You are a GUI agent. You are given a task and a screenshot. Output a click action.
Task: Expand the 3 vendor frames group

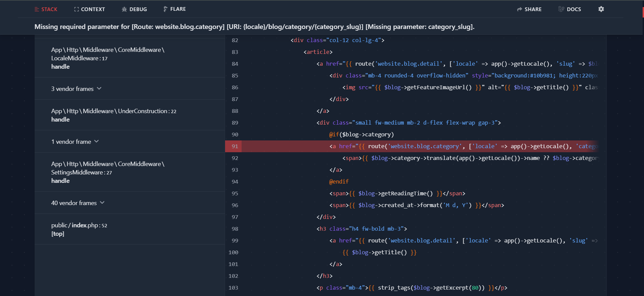76,89
